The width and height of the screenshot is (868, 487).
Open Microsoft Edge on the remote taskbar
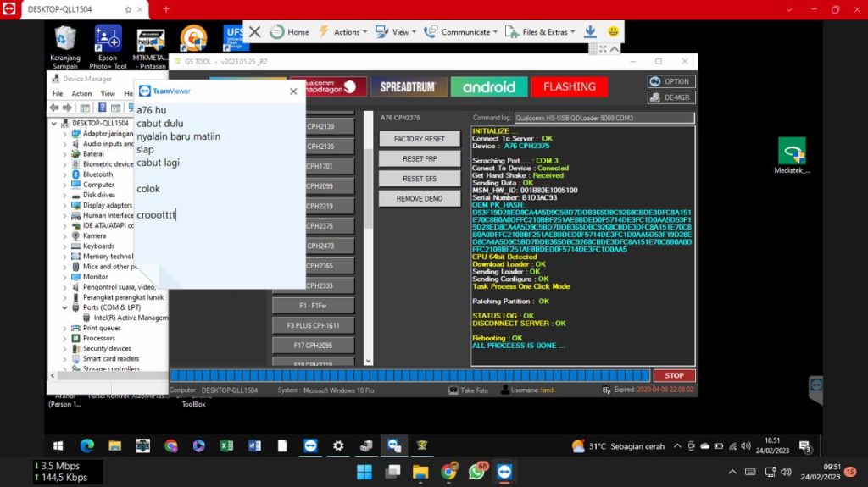[87, 445]
